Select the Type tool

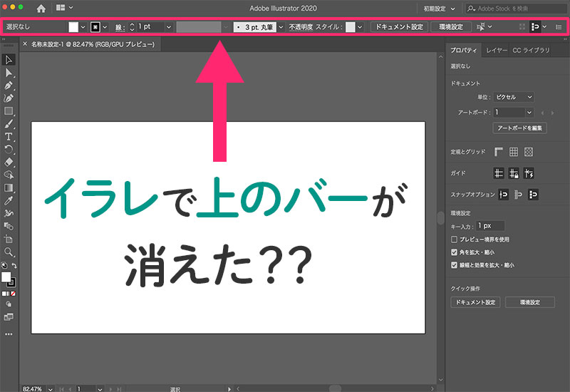[9, 137]
